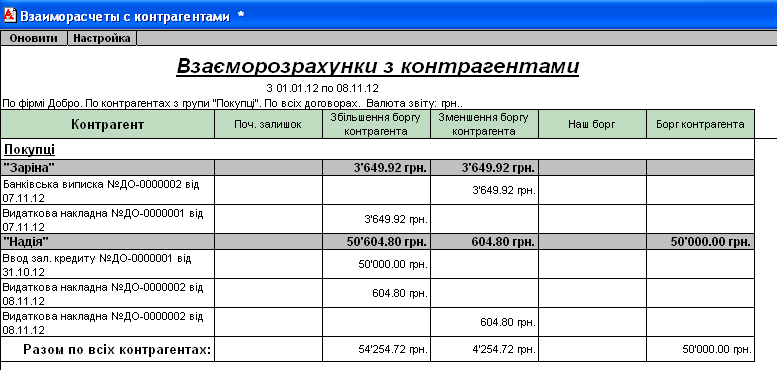This screenshot has height=370, width=777.
Task: Click the Збільшення боргу контрагента header
Action: click(376, 124)
